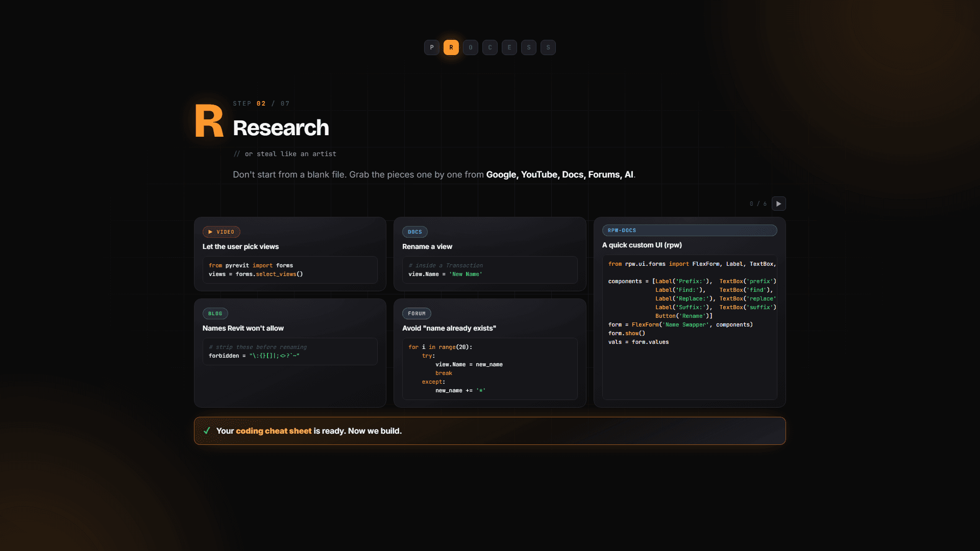The image size is (980, 551).
Task: Open the 'Rename a view' card title
Action: pos(427,246)
